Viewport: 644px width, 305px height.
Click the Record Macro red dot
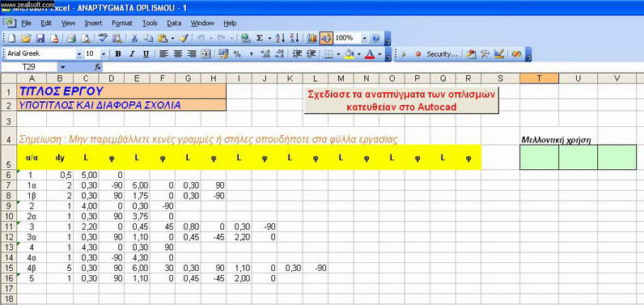tap(418, 53)
